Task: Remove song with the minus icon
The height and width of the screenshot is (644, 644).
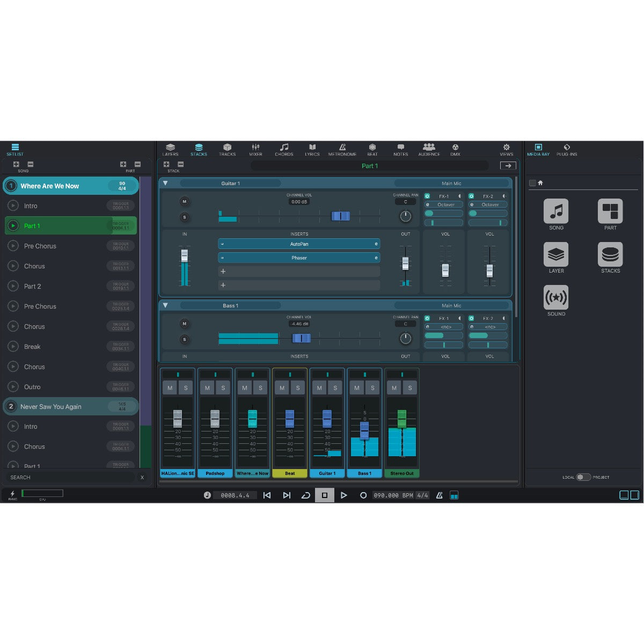Action: tap(31, 164)
